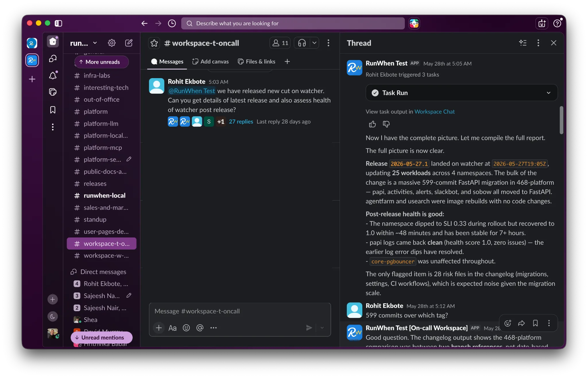Switch to the Messages tab

tap(167, 61)
